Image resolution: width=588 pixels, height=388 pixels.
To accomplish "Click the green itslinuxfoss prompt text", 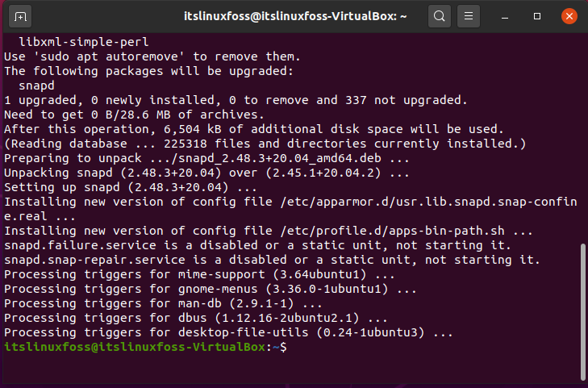I will 135,347.
